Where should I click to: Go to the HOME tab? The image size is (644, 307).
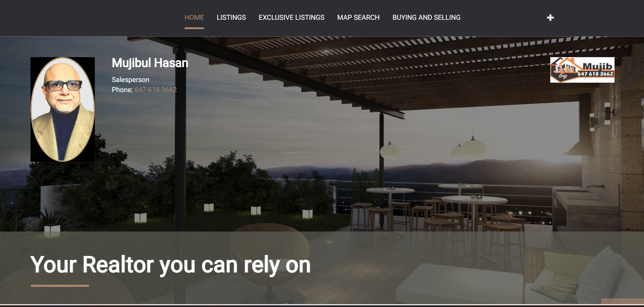click(x=194, y=17)
